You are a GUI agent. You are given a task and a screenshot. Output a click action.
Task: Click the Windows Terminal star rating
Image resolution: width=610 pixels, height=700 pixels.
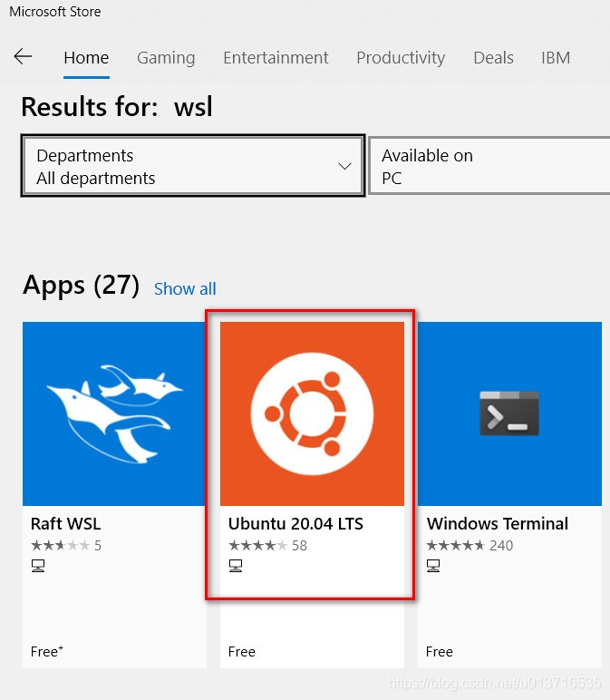456,545
